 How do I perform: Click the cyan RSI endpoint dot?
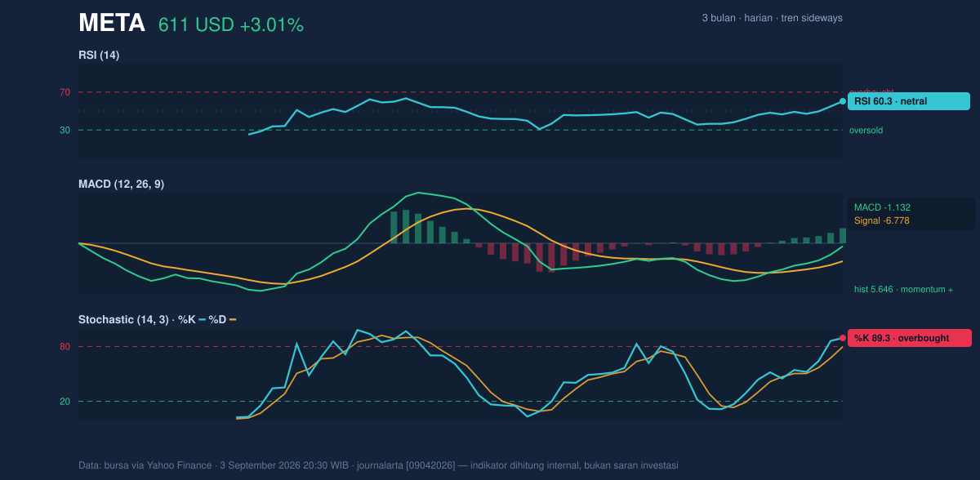(843, 101)
